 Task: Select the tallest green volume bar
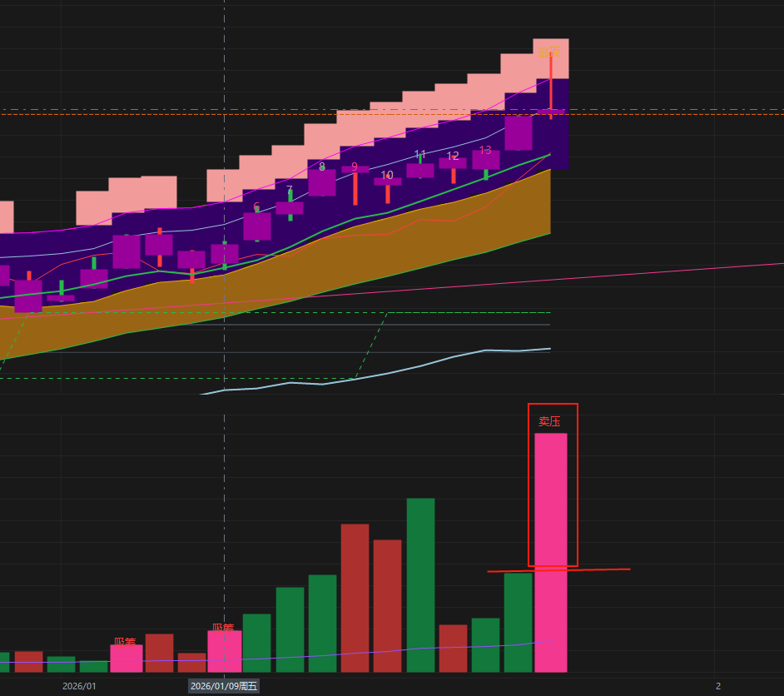(420, 583)
